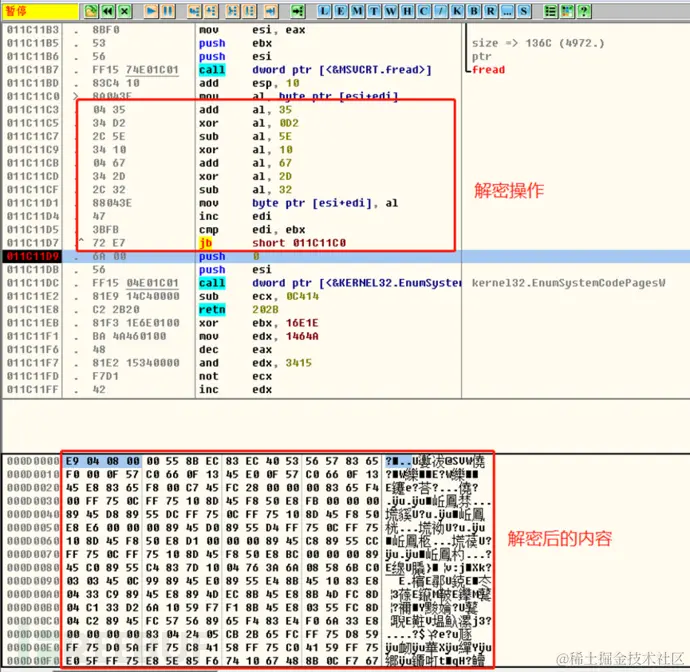Restart the debugged program with rewind icon
Image resolution: width=690 pixels, height=672 pixels.
click(x=108, y=11)
